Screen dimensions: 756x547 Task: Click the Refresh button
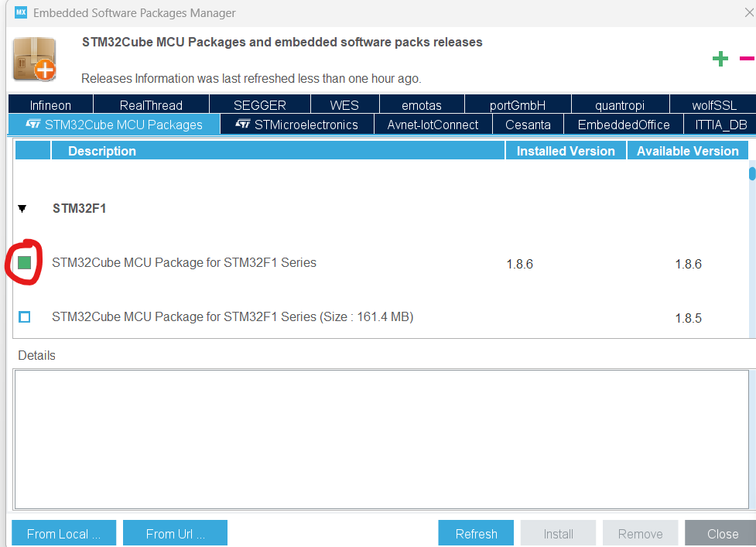(476, 533)
